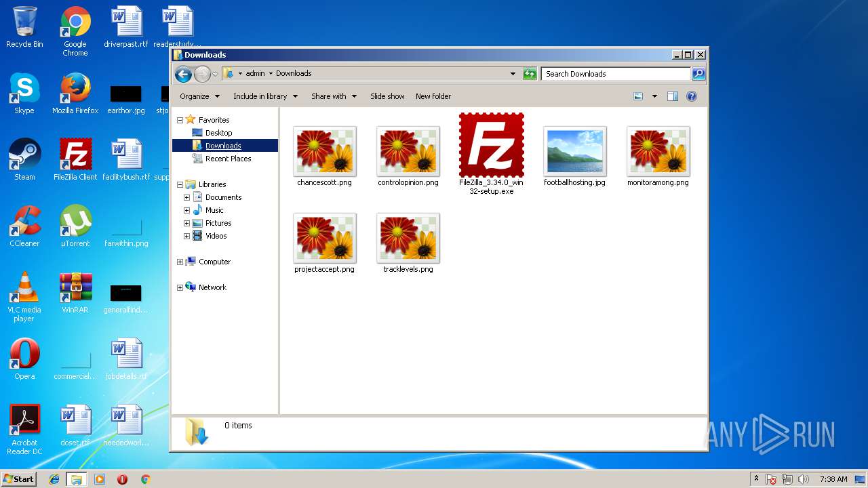Show the preview pane
This screenshot has width=868, height=488.
pyautogui.click(x=673, y=96)
